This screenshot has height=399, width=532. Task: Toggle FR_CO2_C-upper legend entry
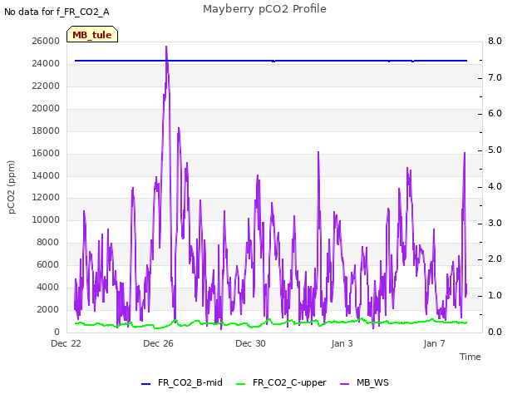(x=281, y=382)
